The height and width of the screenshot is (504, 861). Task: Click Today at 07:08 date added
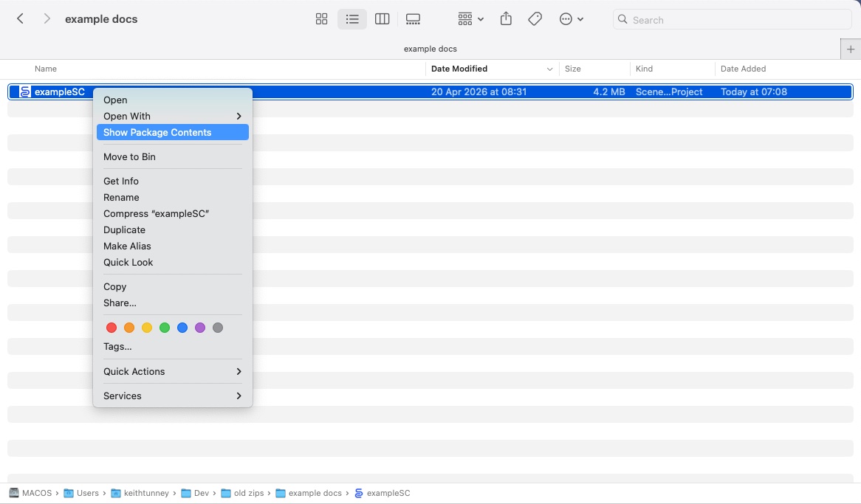(x=753, y=92)
